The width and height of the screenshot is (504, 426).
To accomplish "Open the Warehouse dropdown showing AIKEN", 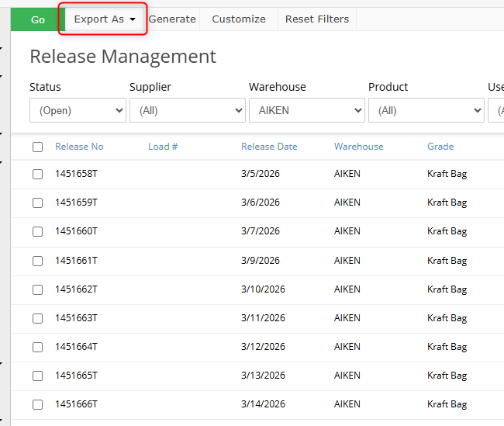I will [x=306, y=111].
